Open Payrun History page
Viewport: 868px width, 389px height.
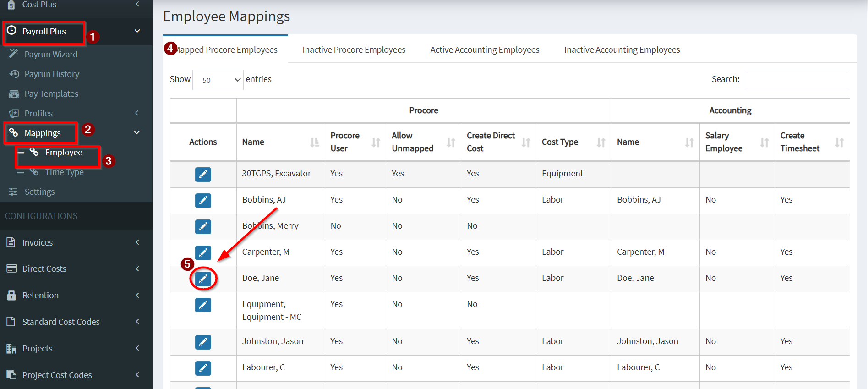[52, 74]
